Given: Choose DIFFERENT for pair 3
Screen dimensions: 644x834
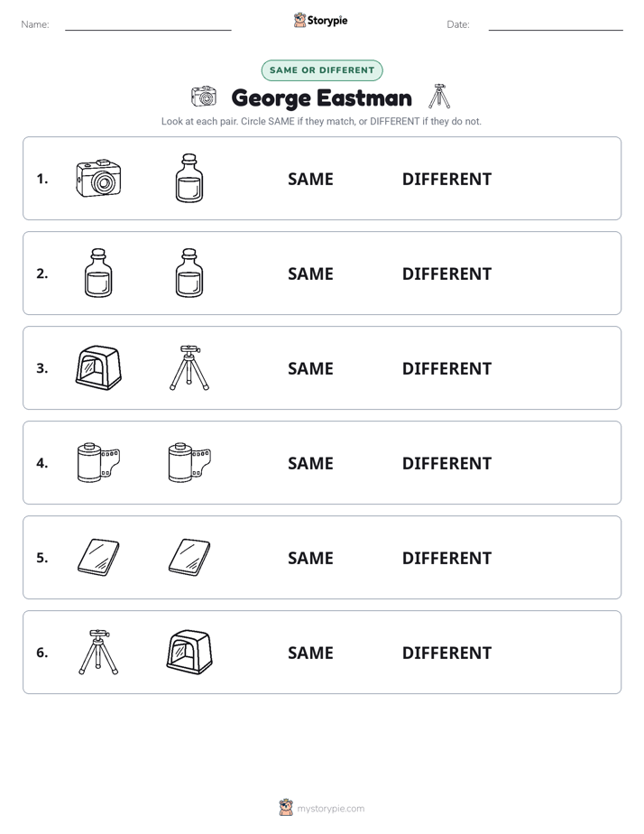Looking at the screenshot, I should (x=446, y=368).
